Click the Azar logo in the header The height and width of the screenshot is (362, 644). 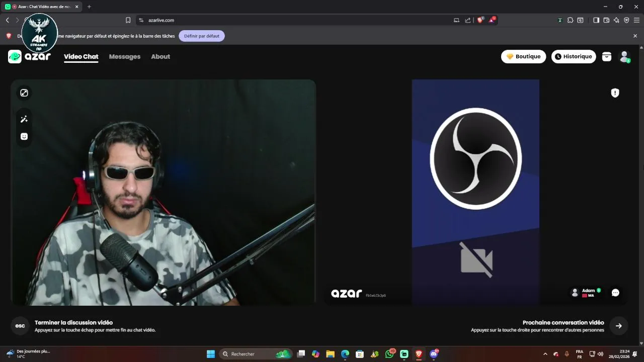click(x=29, y=56)
